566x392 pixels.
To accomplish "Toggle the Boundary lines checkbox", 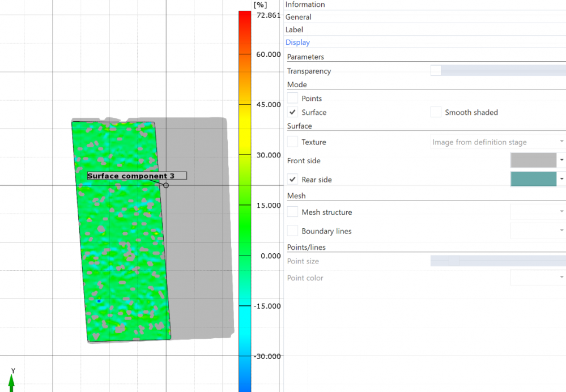I will [292, 231].
